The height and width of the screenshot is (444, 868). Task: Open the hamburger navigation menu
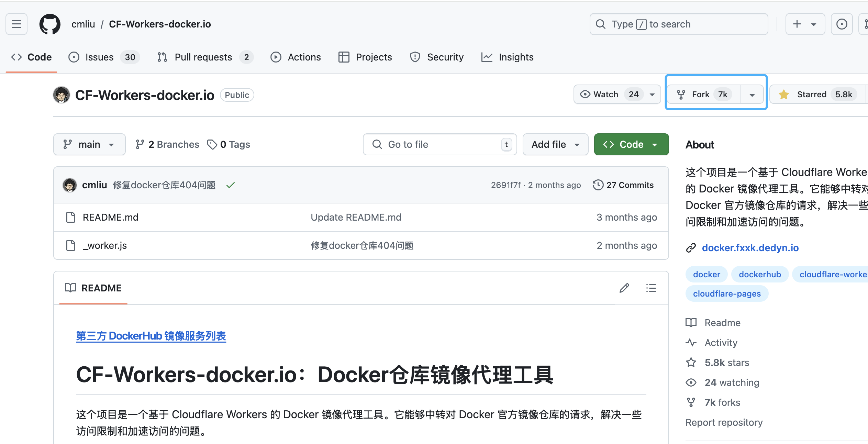point(16,24)
